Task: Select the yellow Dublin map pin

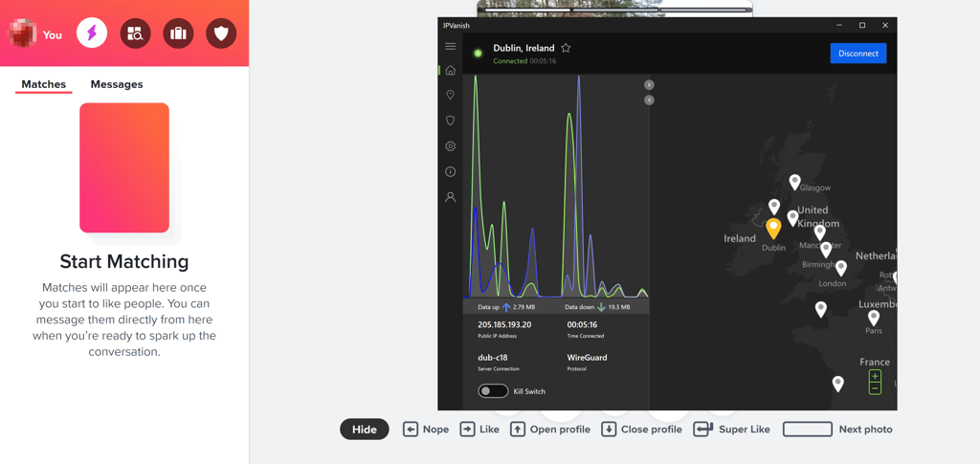Action: (773, 228)
